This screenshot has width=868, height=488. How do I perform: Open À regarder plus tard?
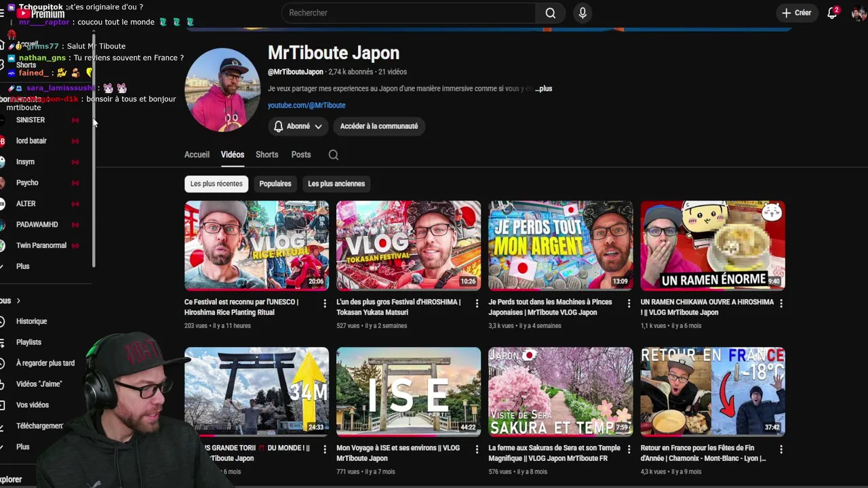[x=45, y=363]
